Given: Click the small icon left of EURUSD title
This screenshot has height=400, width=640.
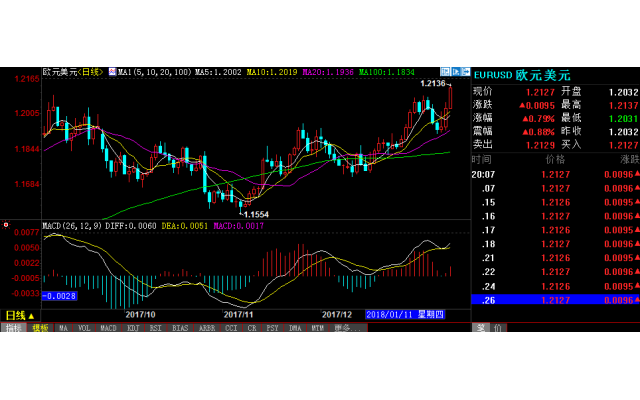Looking at the screenshot, I should 465,73.
